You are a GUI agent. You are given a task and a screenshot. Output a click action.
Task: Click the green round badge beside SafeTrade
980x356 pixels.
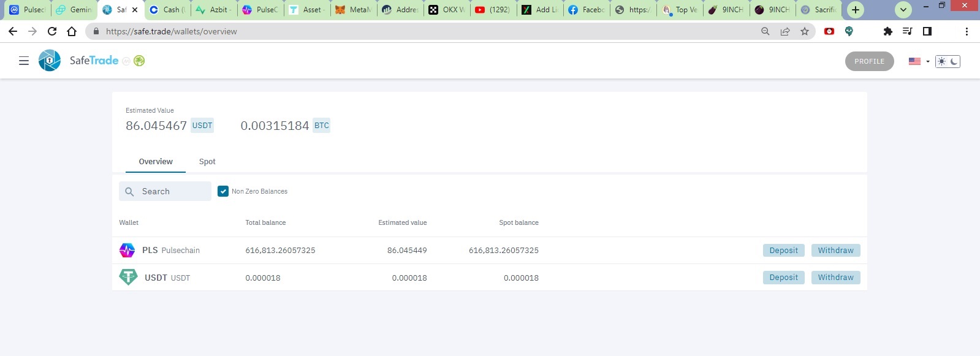coord(139,61)
